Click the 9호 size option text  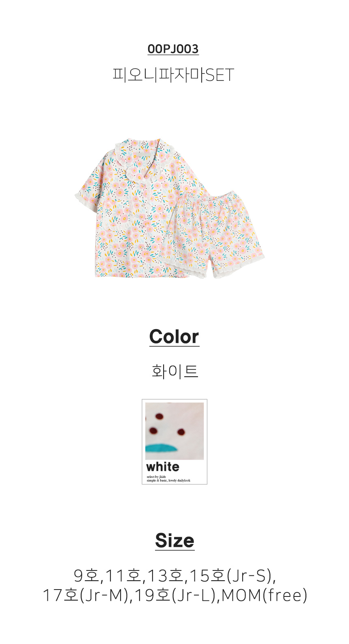(x=86, y=576)
